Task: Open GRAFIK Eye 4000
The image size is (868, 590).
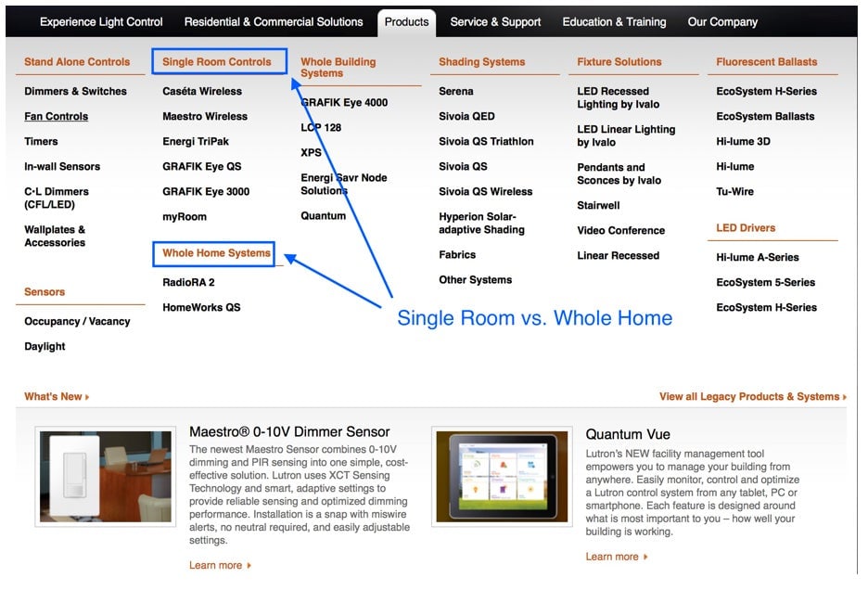Action: (344, 102)
